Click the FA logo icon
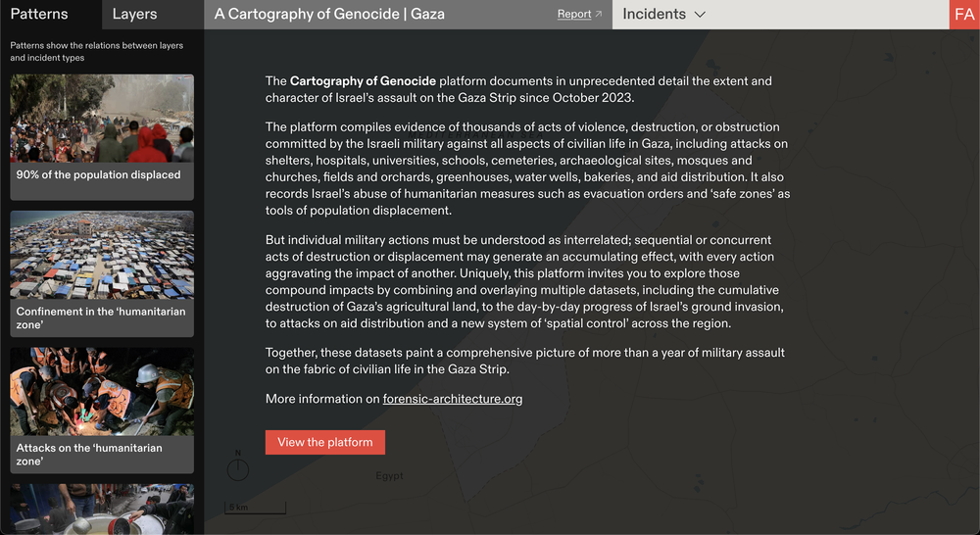The height and width of the screenshot is (535, 980). tap(964, 15)
